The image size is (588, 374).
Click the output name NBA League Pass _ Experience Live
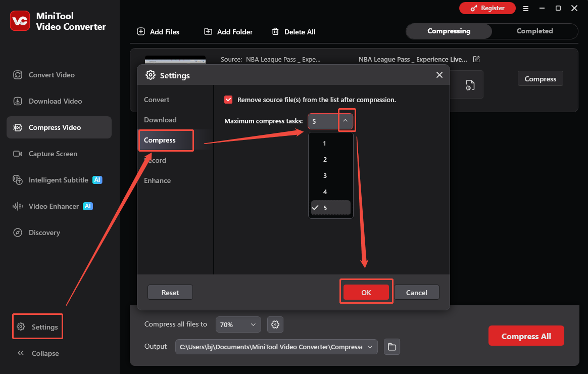[x=413, y=59]
